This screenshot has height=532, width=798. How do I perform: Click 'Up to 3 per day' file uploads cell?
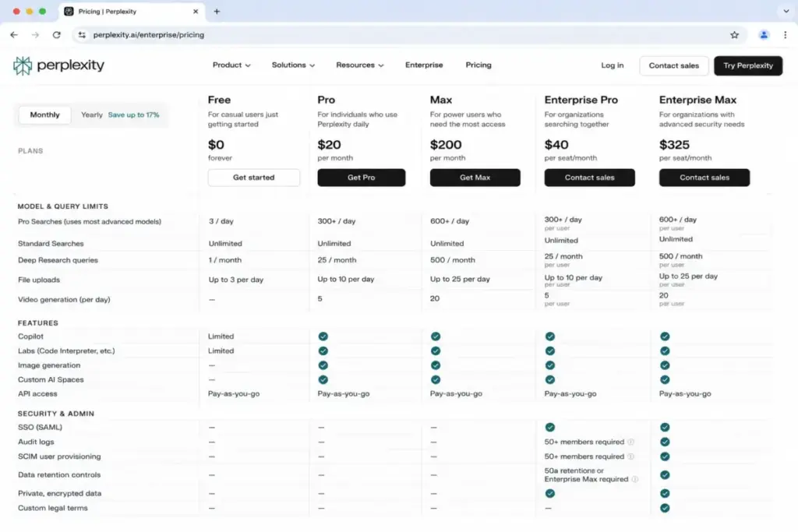[x=236, y=280]
